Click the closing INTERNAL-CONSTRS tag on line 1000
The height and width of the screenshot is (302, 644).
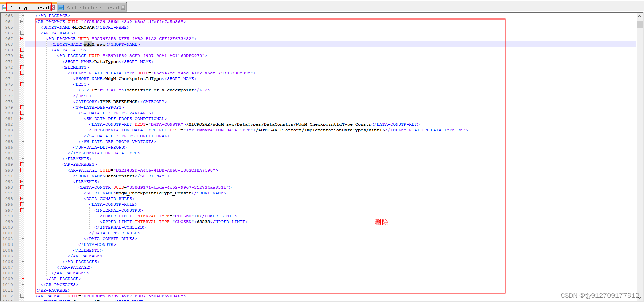coord(120,227)
